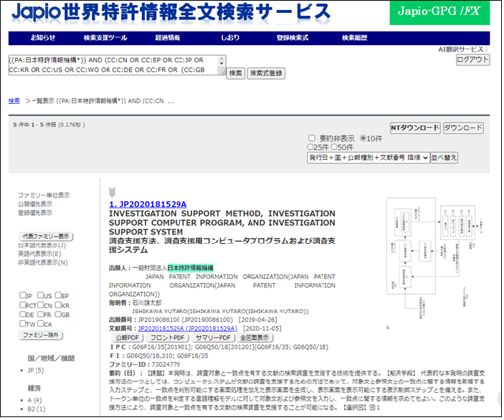Click the 検索式登録 button

(267, 74)
